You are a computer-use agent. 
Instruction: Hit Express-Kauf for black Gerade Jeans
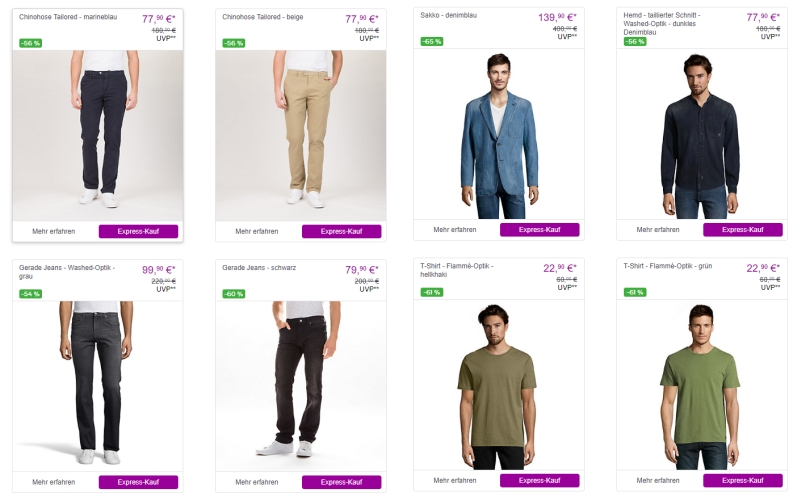tap(341, 482)
